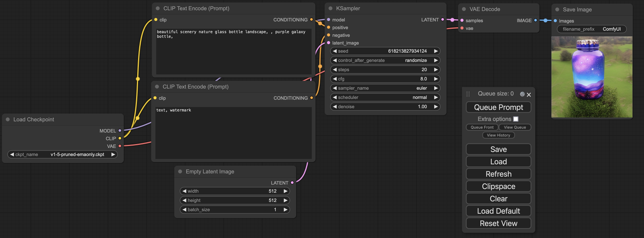
Task: Open the scheduler normal dropdown
Action: click(385, 97)
